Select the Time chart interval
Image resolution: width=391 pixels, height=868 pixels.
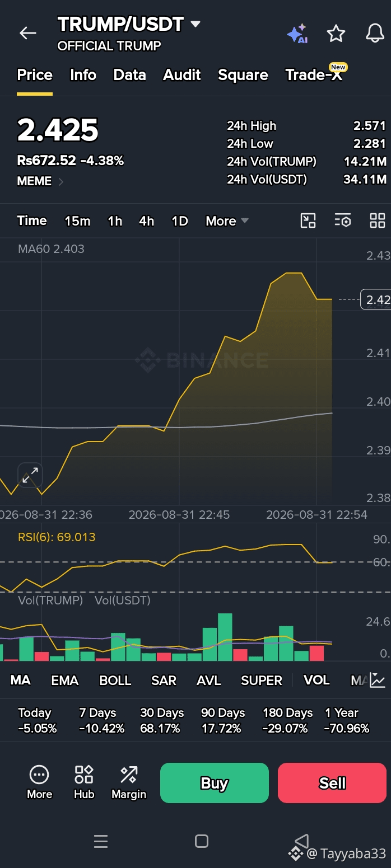coord(32,220)
